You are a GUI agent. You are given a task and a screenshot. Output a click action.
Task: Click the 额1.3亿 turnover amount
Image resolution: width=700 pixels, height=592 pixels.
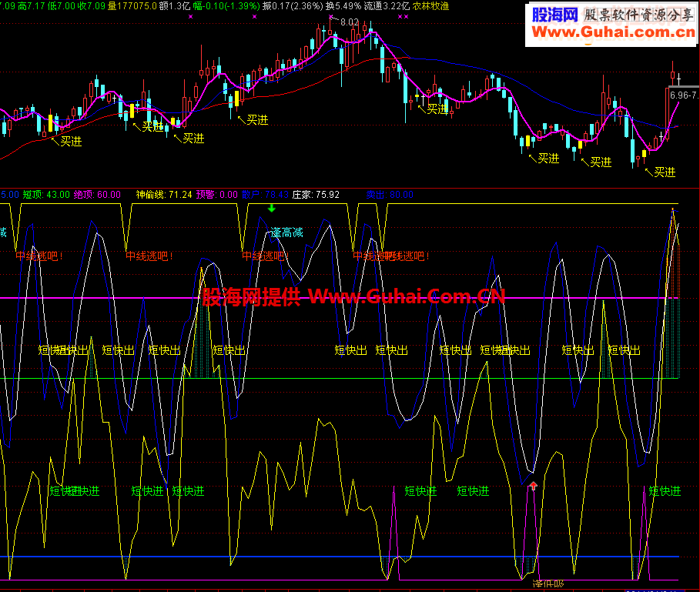(x=175, y=6)
